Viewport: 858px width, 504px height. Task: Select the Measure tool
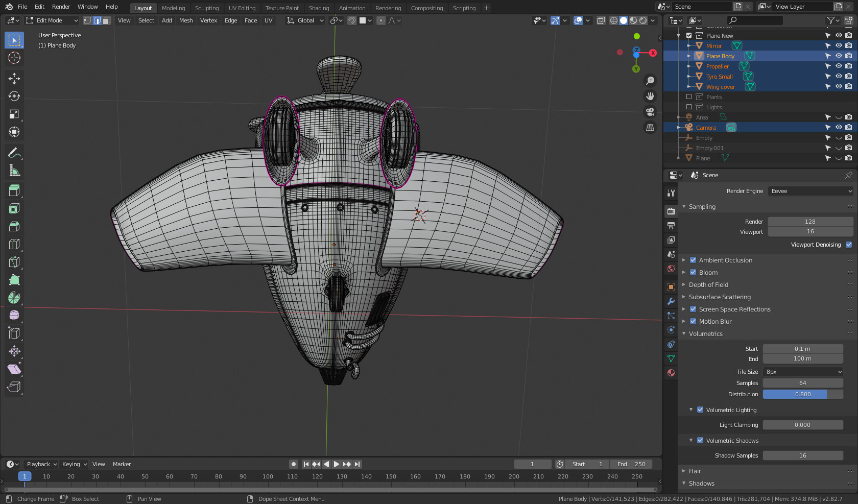[14, 170]
